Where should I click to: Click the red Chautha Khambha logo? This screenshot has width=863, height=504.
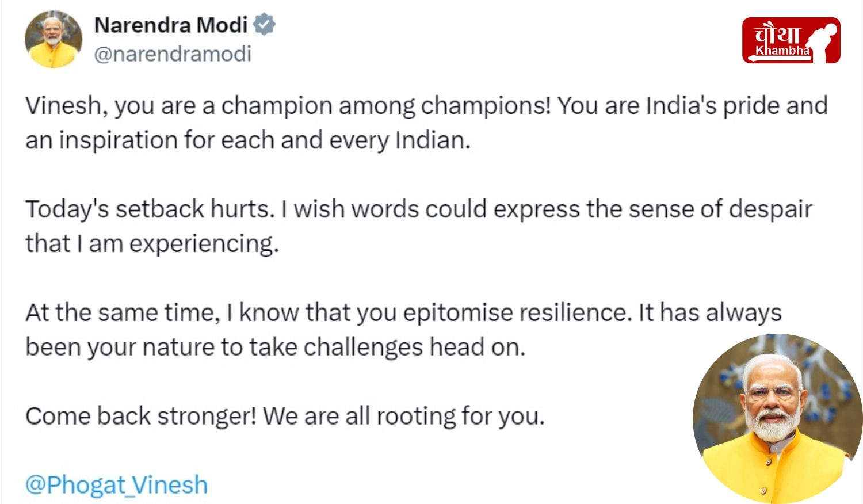pyautogui.click(x=791, y=40)
